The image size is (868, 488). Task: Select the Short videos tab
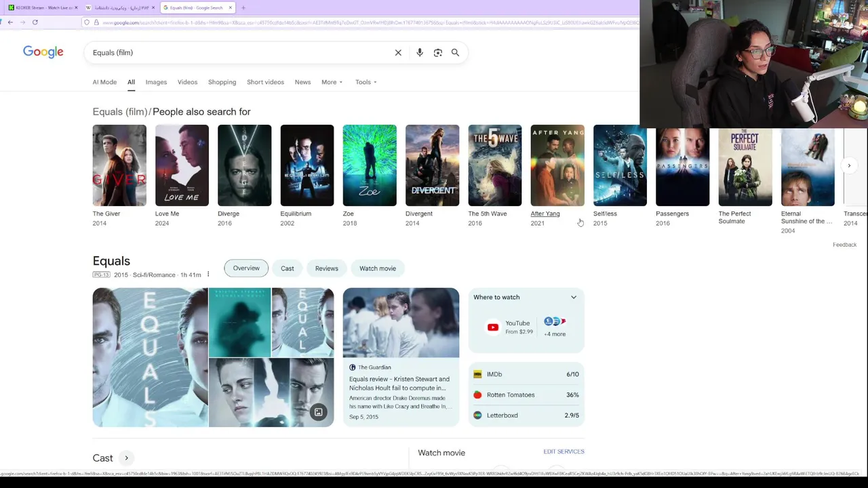[266, 82]
